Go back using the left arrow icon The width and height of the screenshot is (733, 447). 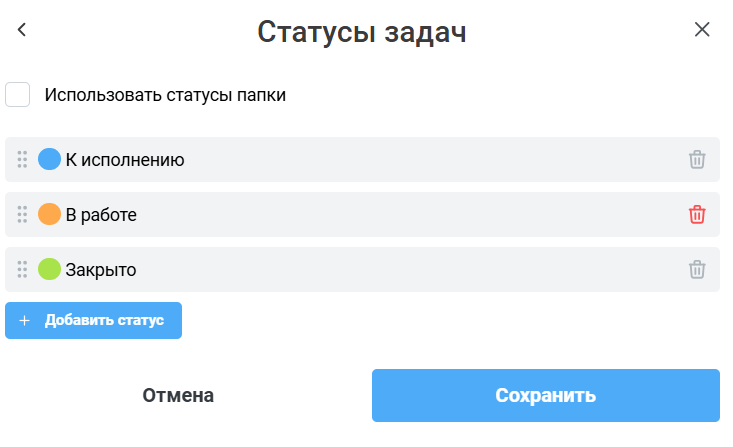(x=22, y=29)
